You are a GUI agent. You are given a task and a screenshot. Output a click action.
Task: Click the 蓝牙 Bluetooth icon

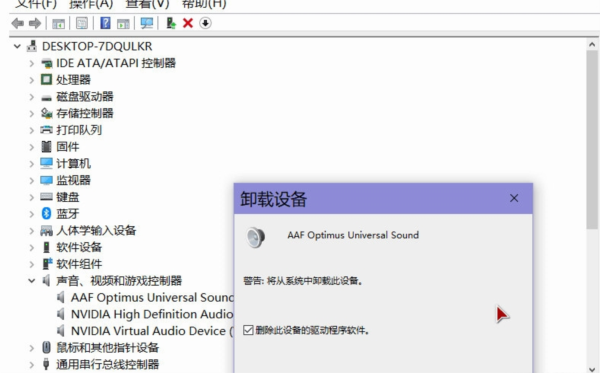(x=46, y=213)
